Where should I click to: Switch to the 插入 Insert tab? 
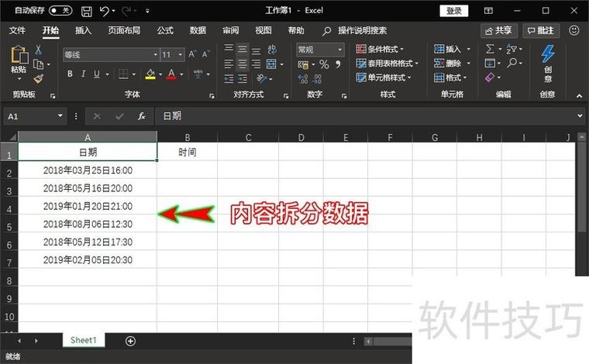click(x=84, y=30)
